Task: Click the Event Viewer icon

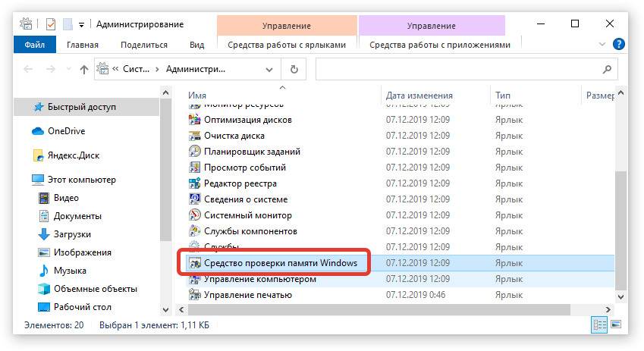Action: coord(194,168)
